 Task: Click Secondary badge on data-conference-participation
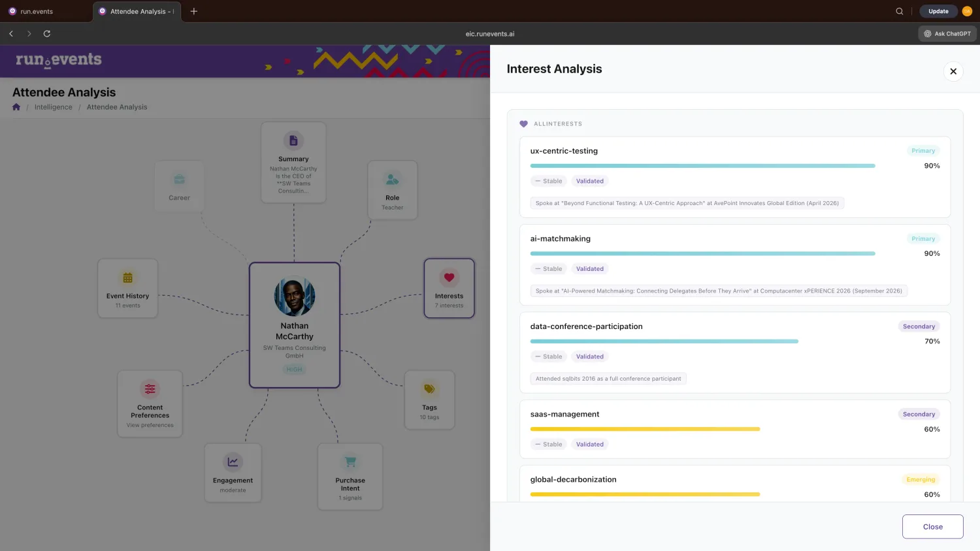click(919, 326)
